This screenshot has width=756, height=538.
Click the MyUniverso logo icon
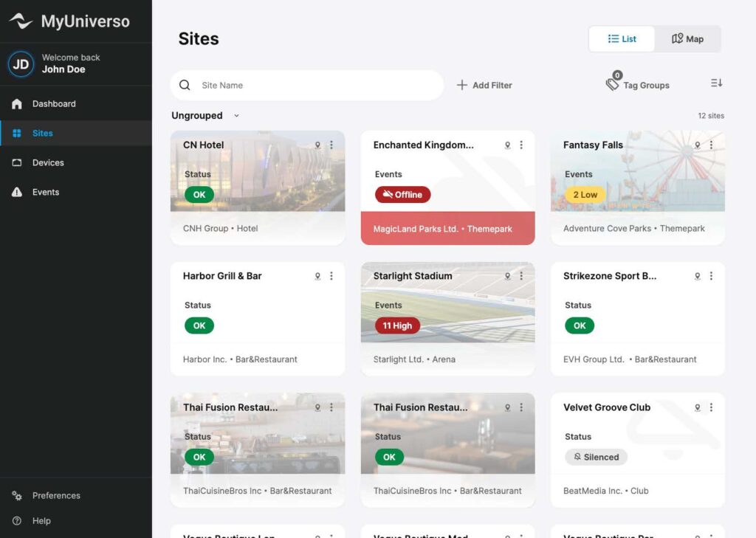[x=21, y=21]
